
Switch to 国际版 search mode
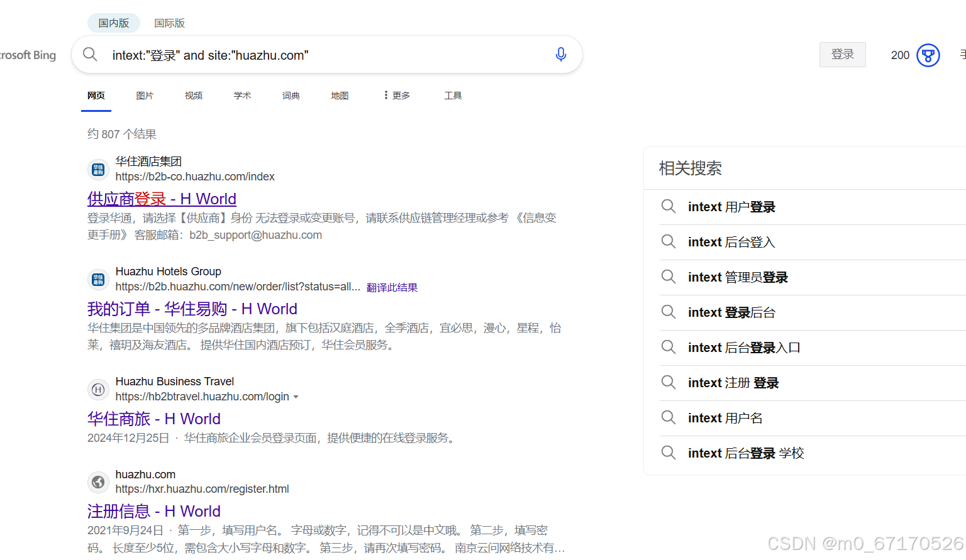coord(170,23)
